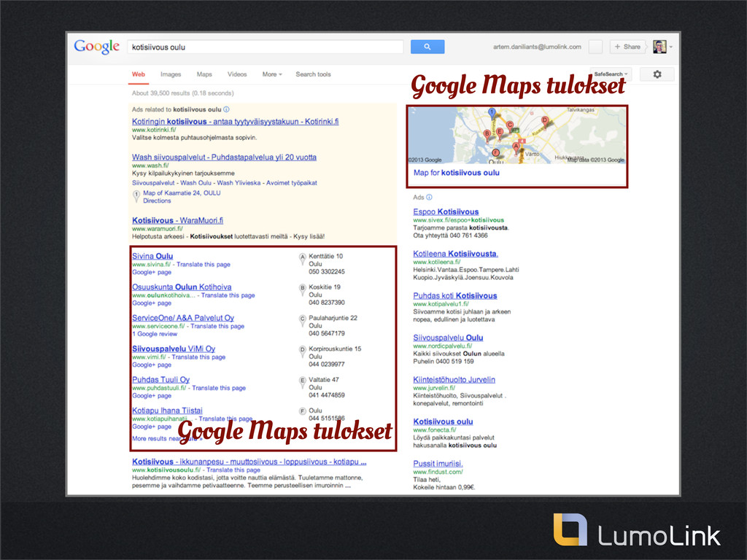Open Pussit imuriisi ad
Viewport: 747px width, 560px height.
pos(438,464)
